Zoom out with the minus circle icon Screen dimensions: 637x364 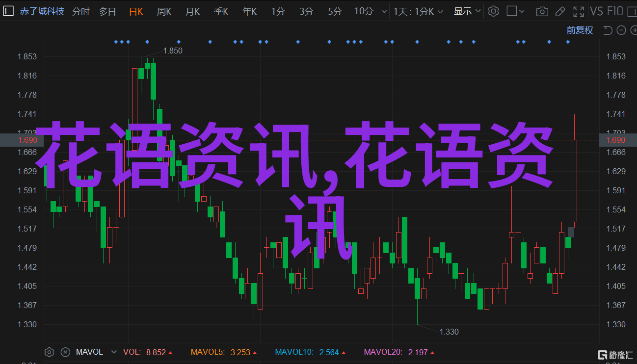[621, 30]
